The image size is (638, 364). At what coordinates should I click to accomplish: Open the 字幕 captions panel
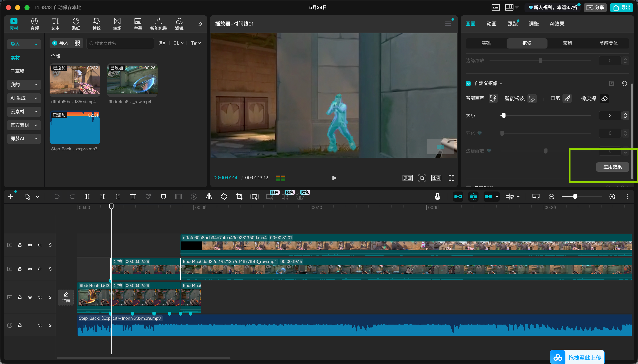pyautogui.click(x=138, y=24)
